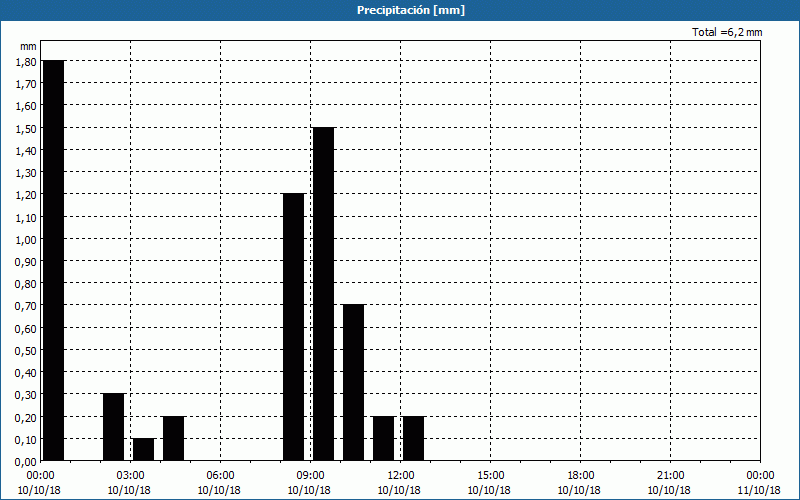Click the 'mm' unit label above y-axis
Image resolution: width=800 pixels, height=500 pixels.
(x=29, y=47)
